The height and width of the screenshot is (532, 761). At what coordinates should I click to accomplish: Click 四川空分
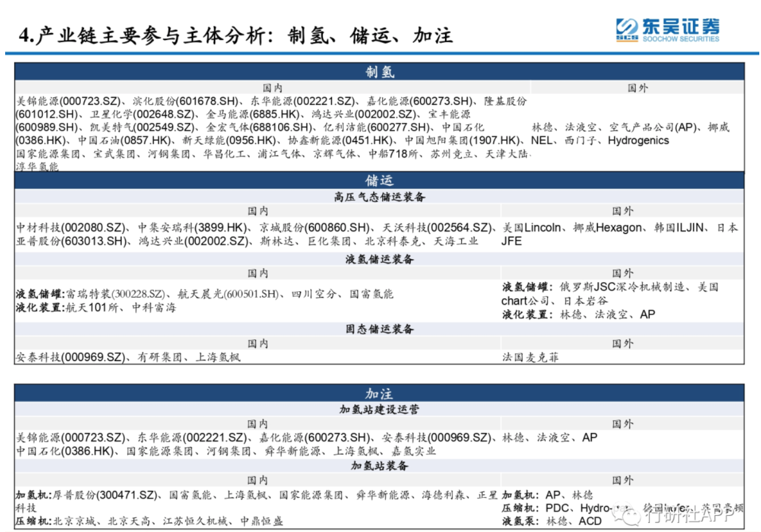click(x=313, y=294)
